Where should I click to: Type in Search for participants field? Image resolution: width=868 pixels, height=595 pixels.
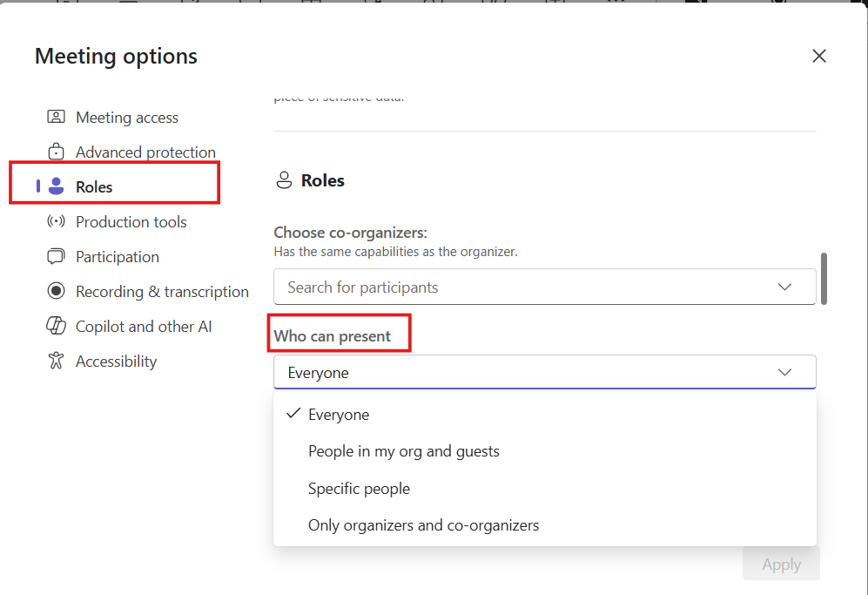[522, 287]
